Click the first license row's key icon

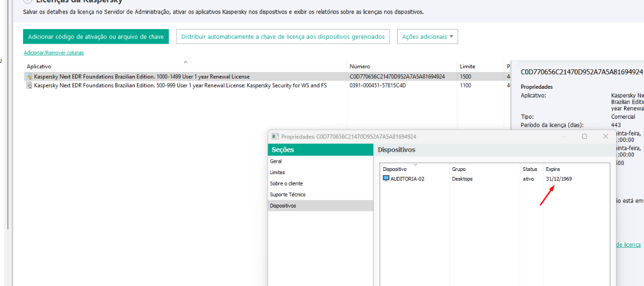point(29,77)
